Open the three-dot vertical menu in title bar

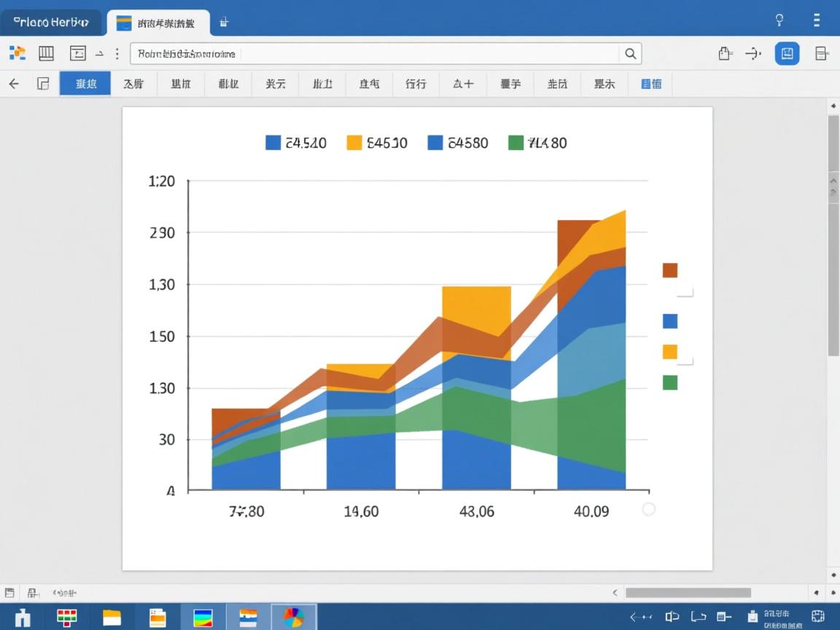[x=817, y=20]
